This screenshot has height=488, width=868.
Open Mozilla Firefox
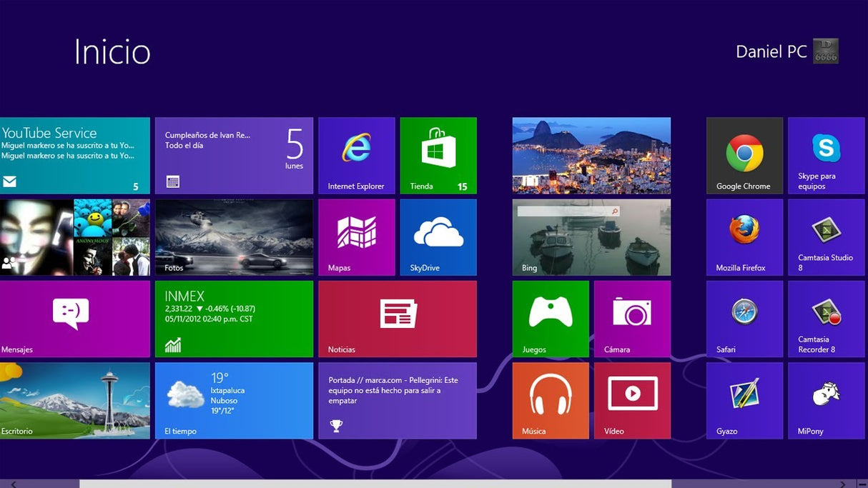[744, 236]
